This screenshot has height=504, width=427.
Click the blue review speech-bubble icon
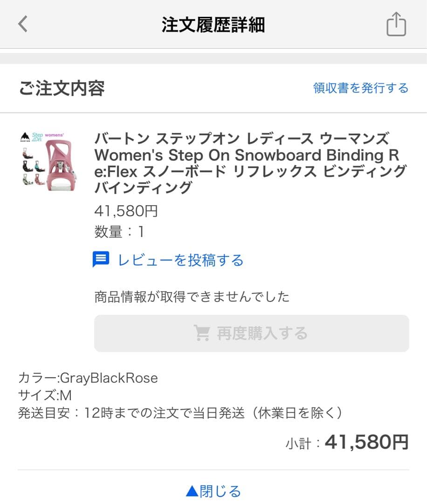tap(101, 259)
